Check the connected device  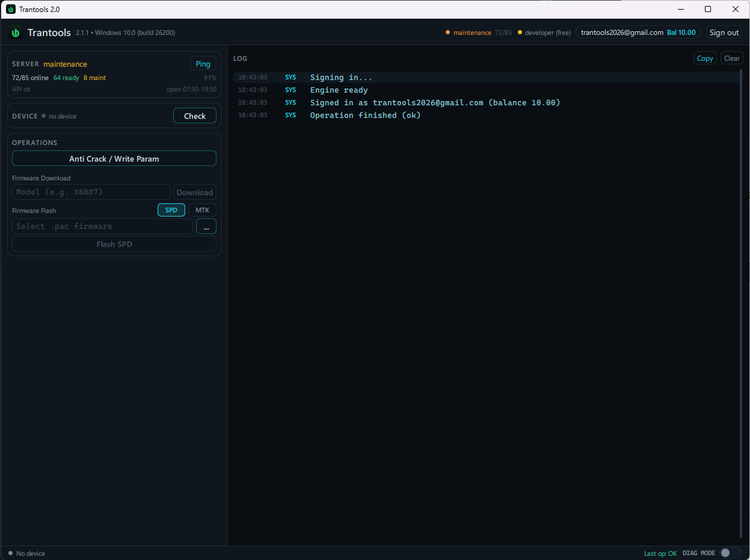tap(195, 115)
